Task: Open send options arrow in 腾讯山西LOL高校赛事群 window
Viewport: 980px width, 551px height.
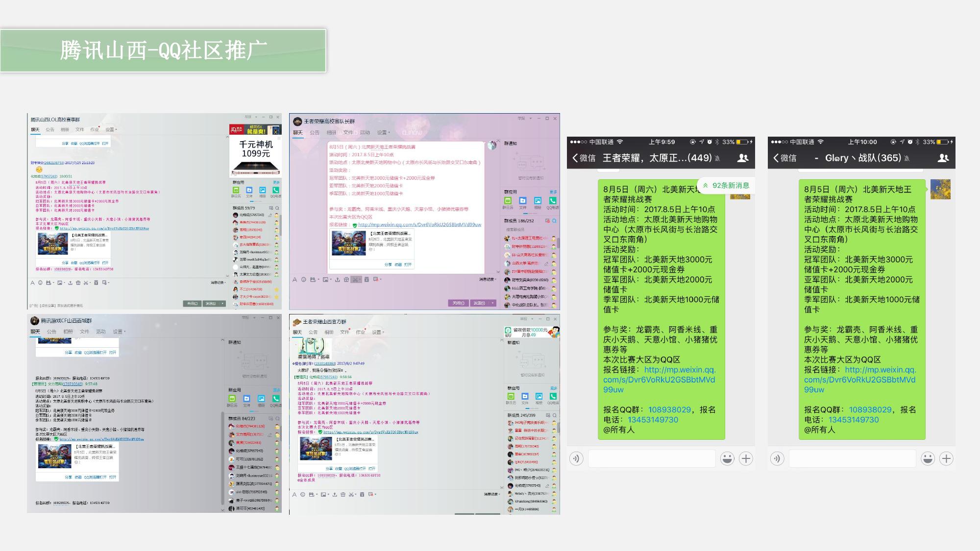Action: tap(222, 304)
